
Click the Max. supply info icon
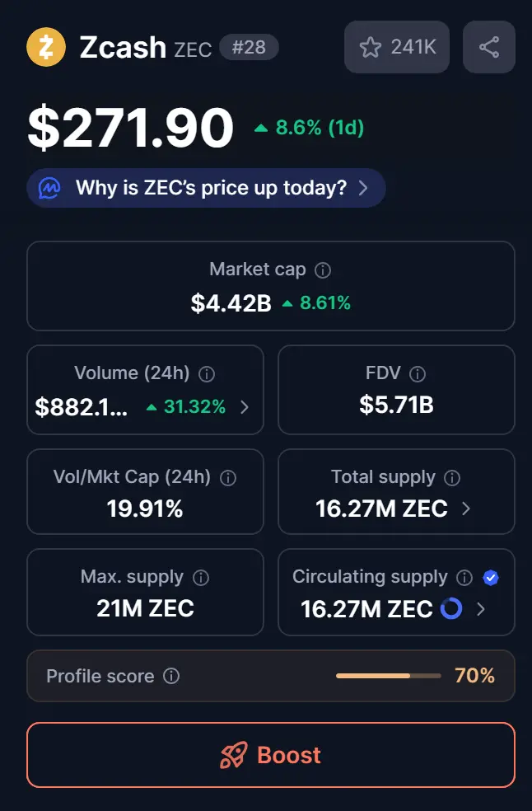[201, 578]
